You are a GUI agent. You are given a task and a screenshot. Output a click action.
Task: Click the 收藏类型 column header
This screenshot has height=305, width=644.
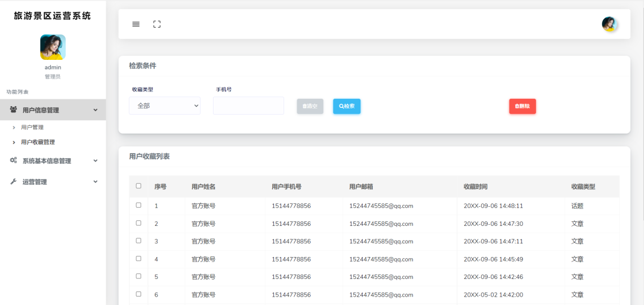pos(583,187)
